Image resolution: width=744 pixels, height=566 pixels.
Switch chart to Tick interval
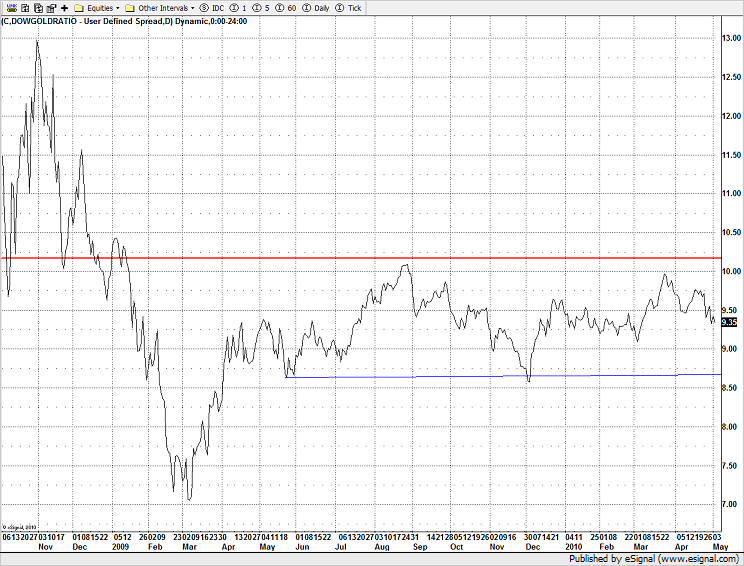349,8
